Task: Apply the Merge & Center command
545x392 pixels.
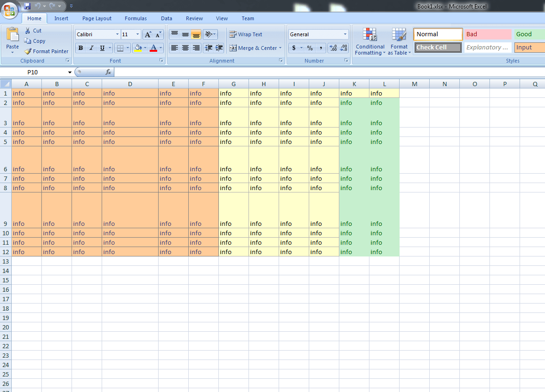Action: click(253, 48)
